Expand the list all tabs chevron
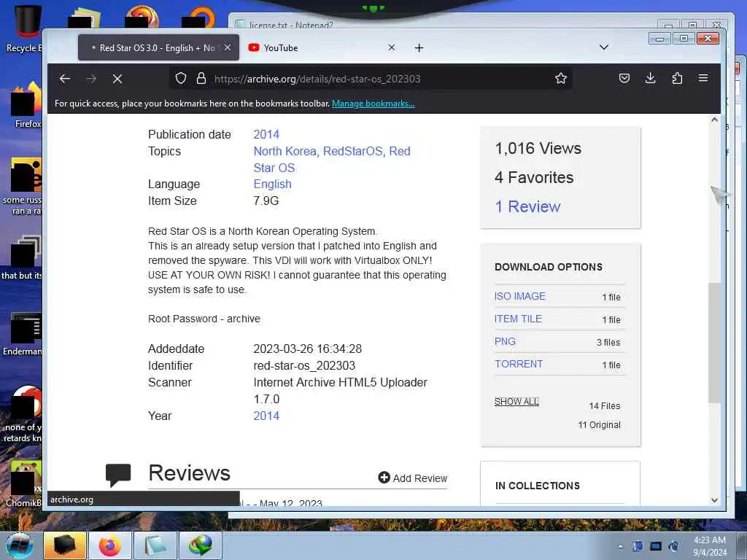 click(603, 47)
